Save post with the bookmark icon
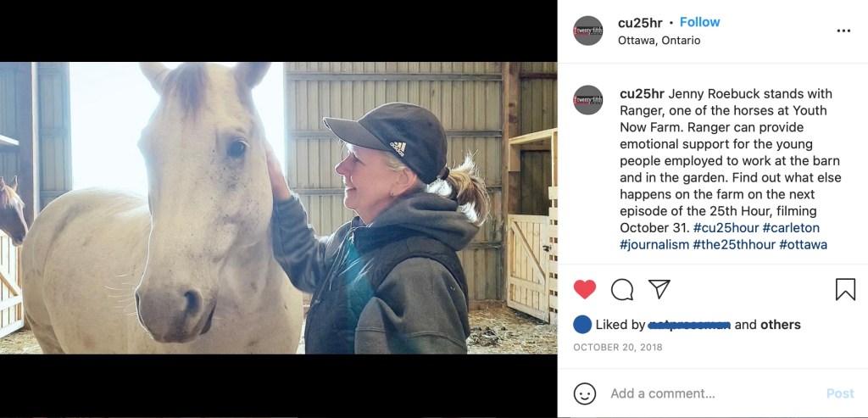This screenshot has height=418, width=868. pyautogui.click(x=845, y=289)
